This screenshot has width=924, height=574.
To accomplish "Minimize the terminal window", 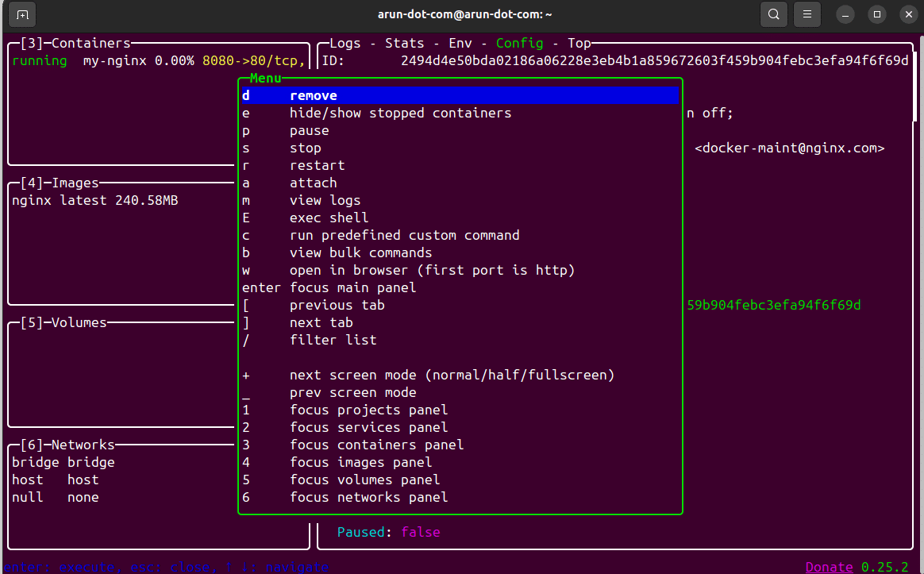I will (x=845, y=15).
